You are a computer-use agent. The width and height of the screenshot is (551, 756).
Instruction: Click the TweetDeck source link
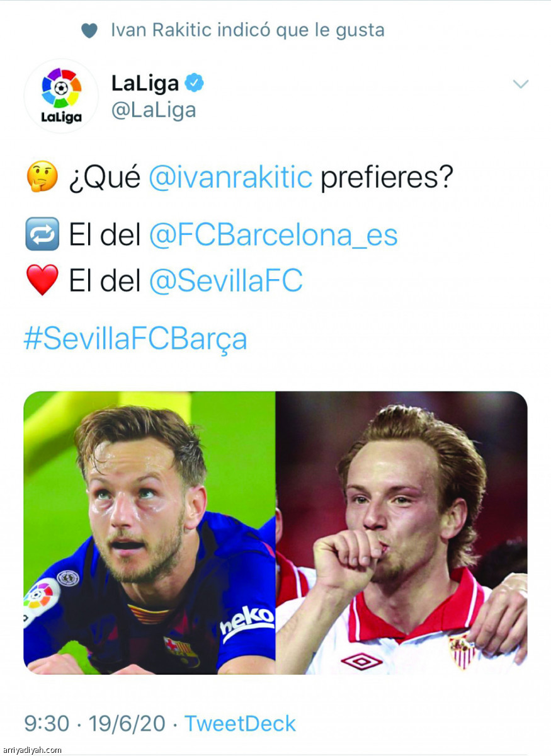[240, 723]
